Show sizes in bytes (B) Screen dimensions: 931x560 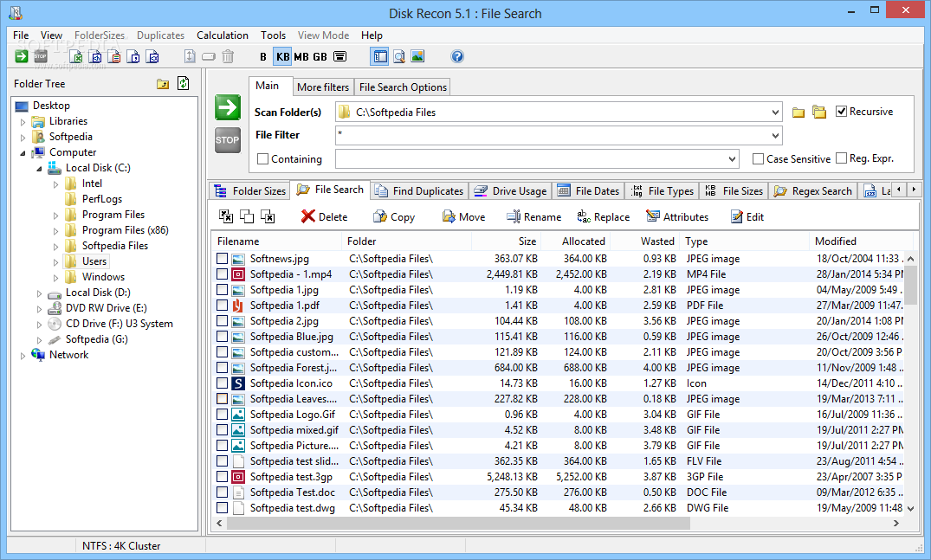point(263,56)
